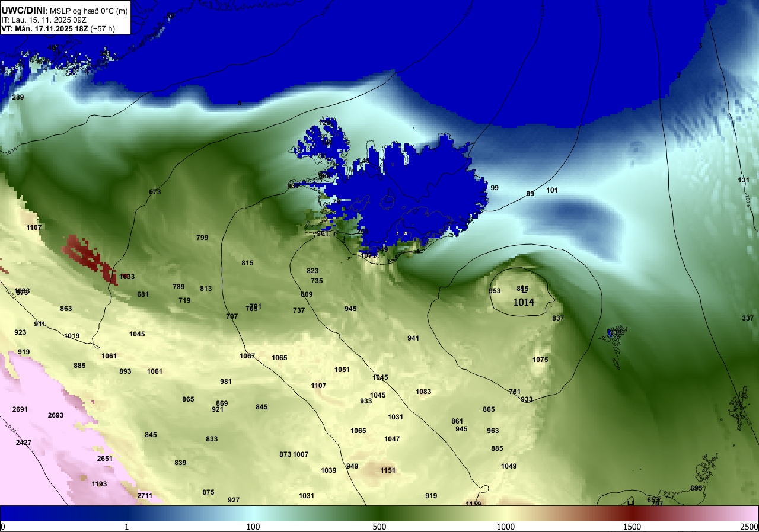The width and height of the screenshot is (759, 532).
Task: Click the height value '813'
Action: 206,289
